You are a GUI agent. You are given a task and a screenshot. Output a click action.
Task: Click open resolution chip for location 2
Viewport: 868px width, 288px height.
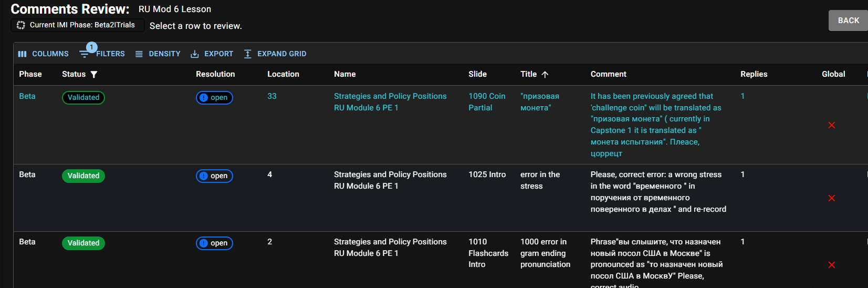coord(214,243)
